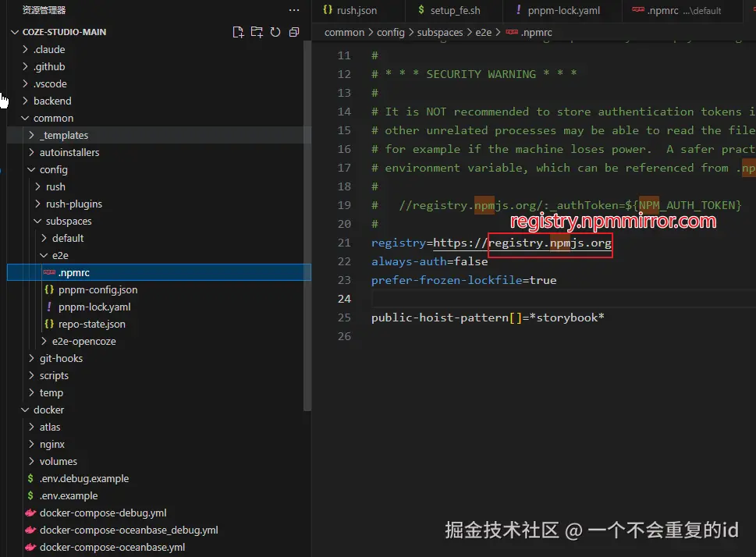
Task: Expand the .claude folder
Action: (x=25, y=49)
